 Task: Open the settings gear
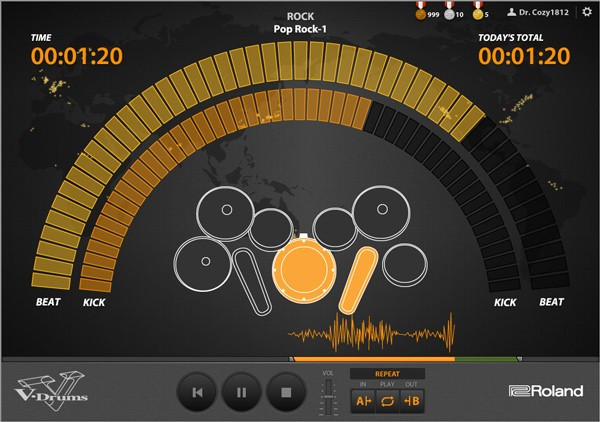pos(586,12)
